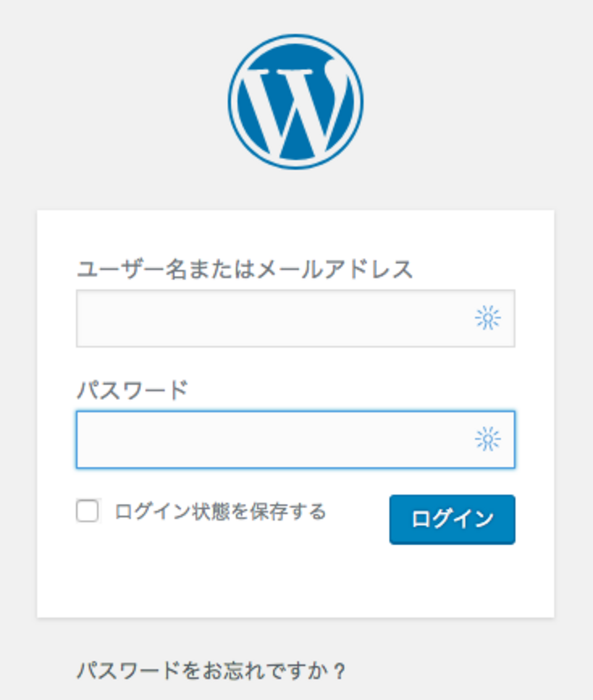The image size is (593, 700).
Task: Focus the パスワード input field
Action: [x=274, y=439]
